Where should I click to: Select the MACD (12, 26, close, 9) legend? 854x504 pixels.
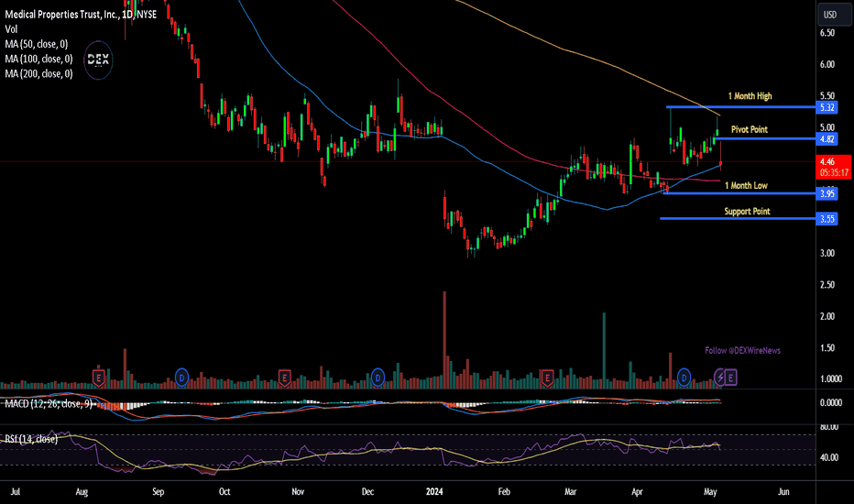[x=49, y=404]
